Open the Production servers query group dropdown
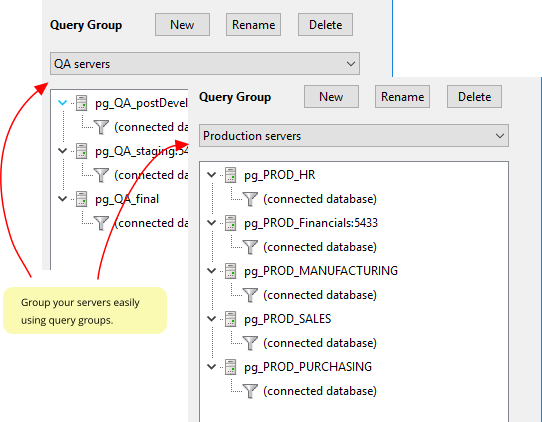The height and width of the screenshot is (422, 542). pos(354,136)
